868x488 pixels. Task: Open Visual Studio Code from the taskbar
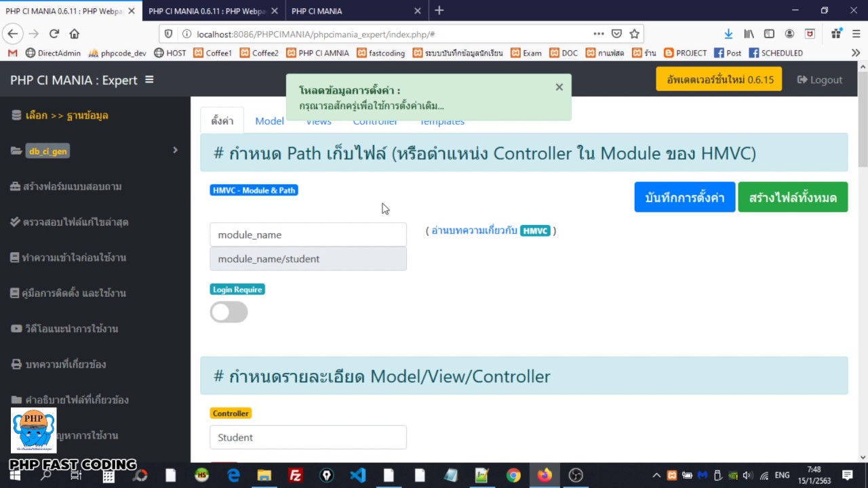(358, 475)
